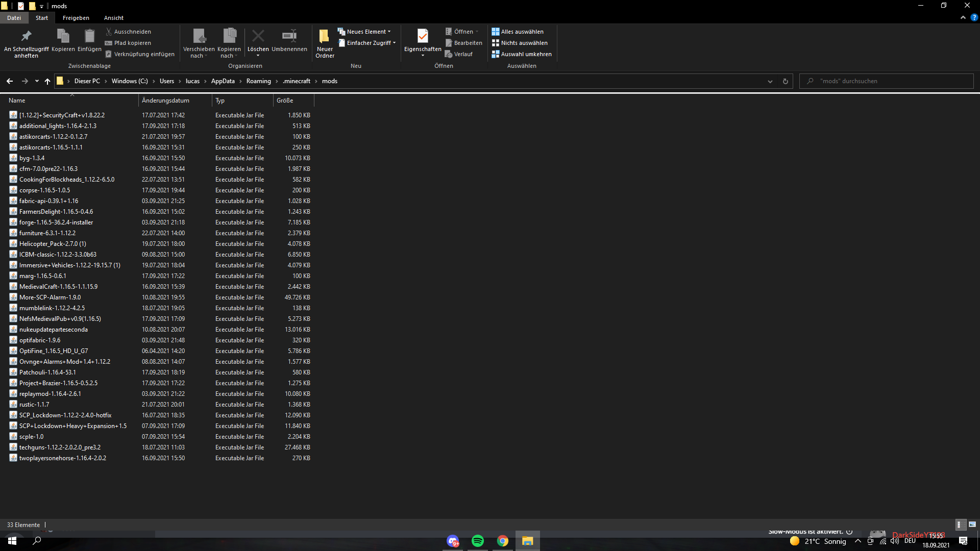Click Users breadcrumb

167,81
